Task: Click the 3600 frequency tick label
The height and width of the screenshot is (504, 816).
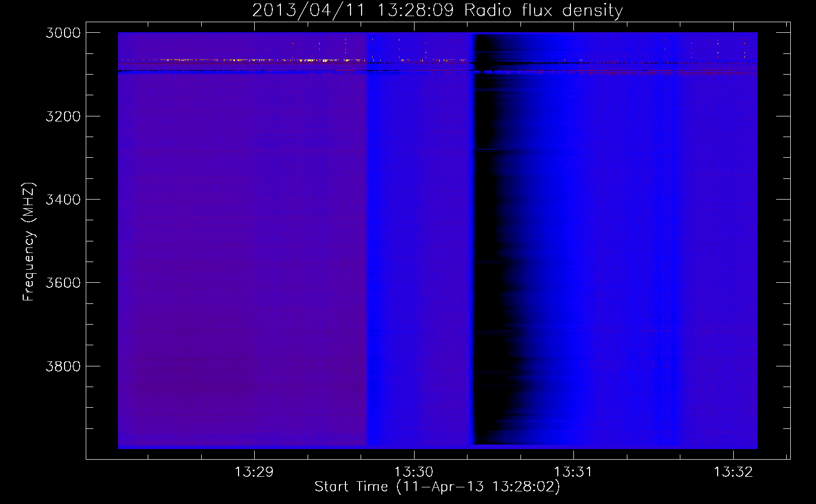Action: point(63,283)
